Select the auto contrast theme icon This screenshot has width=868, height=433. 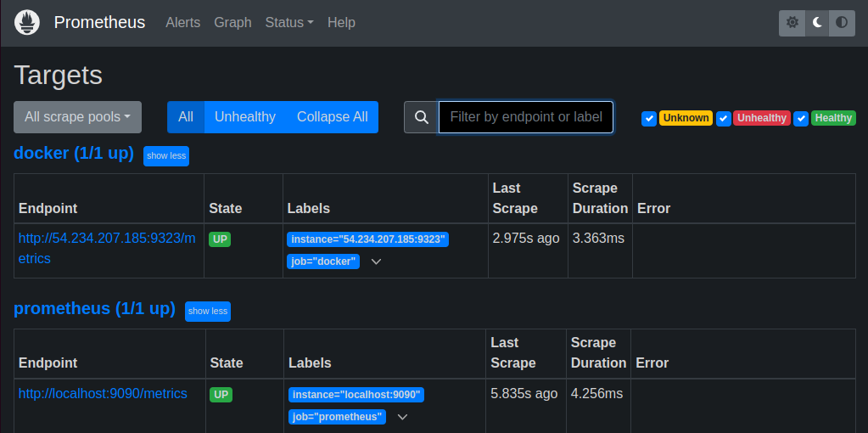[842, 23]
